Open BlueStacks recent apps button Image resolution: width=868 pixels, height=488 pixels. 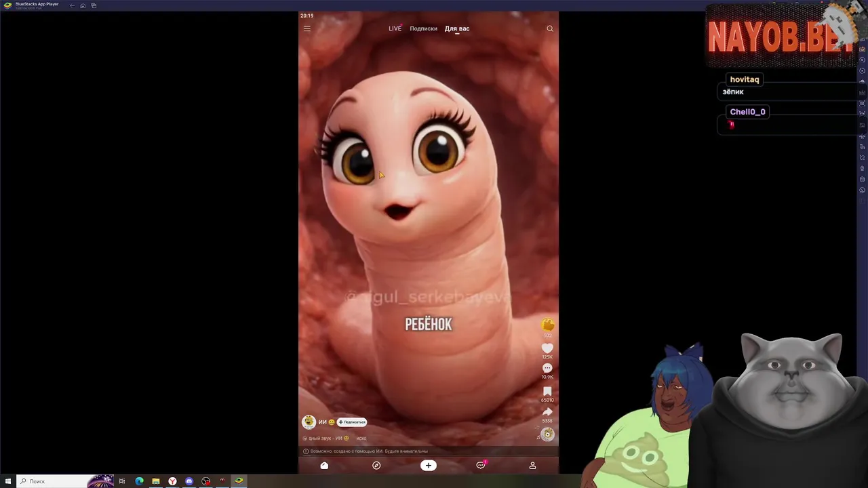click(x=94, y=5)
